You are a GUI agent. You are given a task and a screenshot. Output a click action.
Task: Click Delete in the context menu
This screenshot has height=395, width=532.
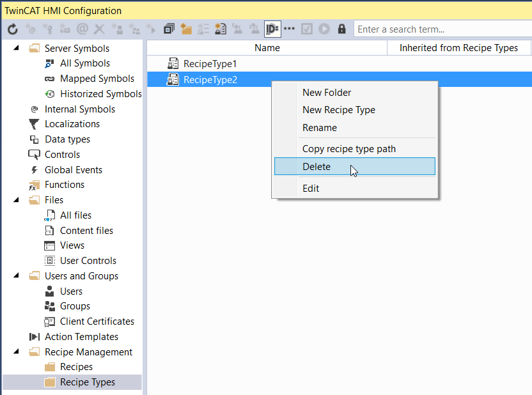[x=354, y=166]
